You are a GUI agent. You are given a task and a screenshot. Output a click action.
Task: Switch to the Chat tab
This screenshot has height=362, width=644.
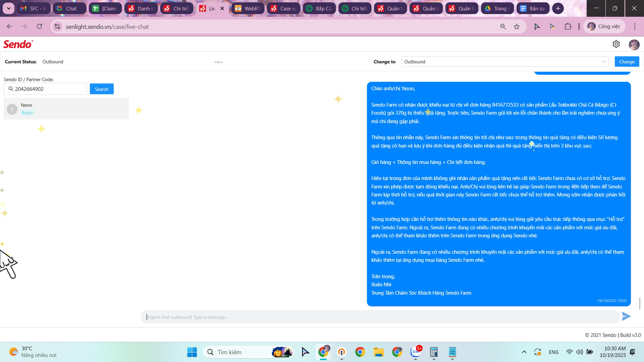point(69,8)
